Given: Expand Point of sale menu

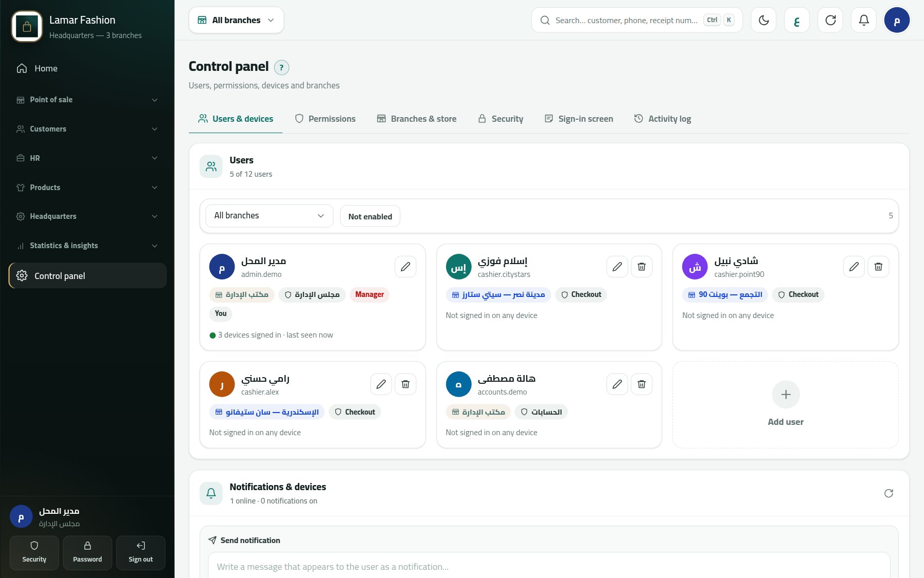Looking at the screenshot, I should (87, 100).
